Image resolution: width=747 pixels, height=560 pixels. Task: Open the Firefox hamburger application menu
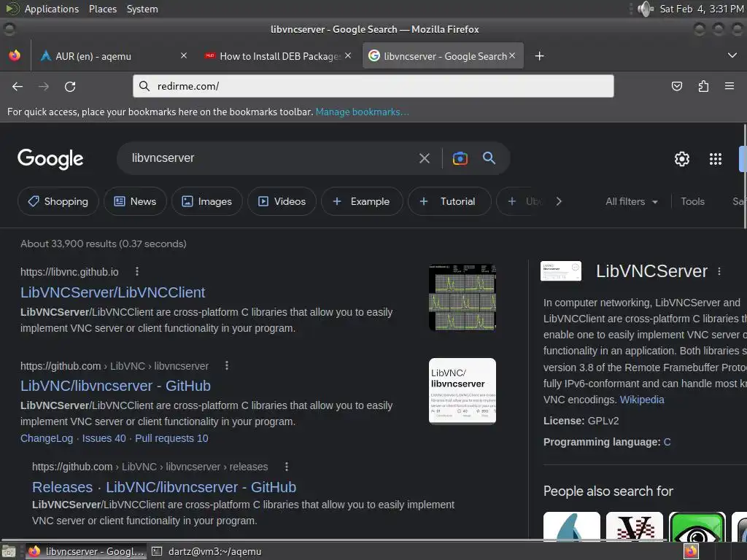click(729, 86)
